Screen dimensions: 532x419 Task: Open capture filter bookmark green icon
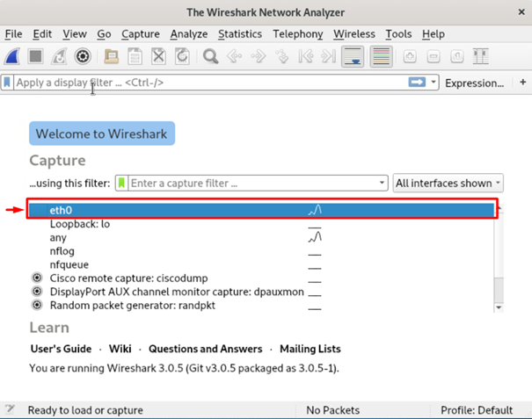121,183
